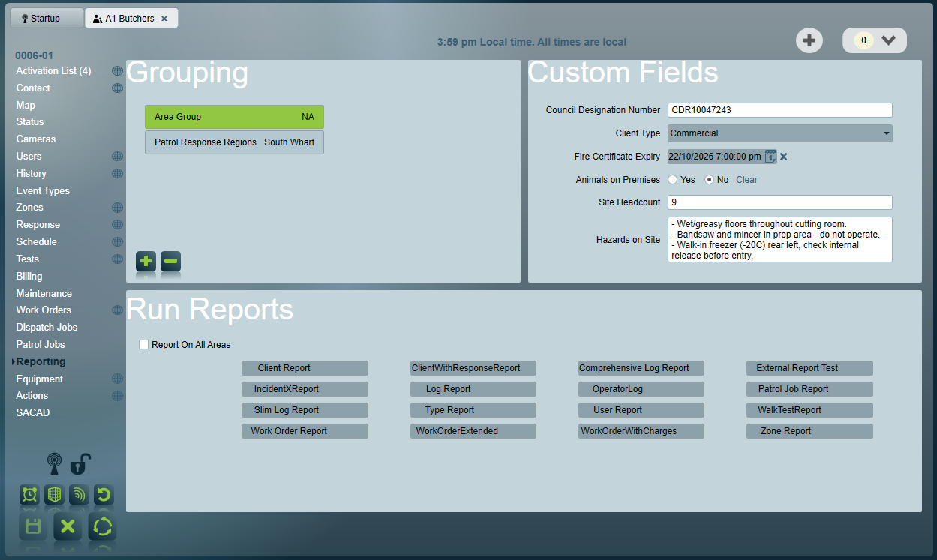
Task: Expand the notification counter chevron dropdown
Action: point(889,41)
